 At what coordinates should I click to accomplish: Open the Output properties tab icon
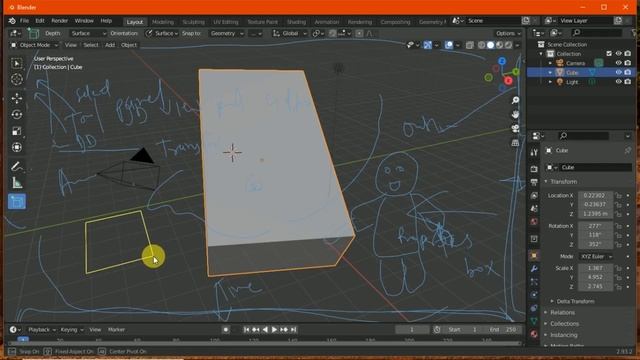click(534, 182)
